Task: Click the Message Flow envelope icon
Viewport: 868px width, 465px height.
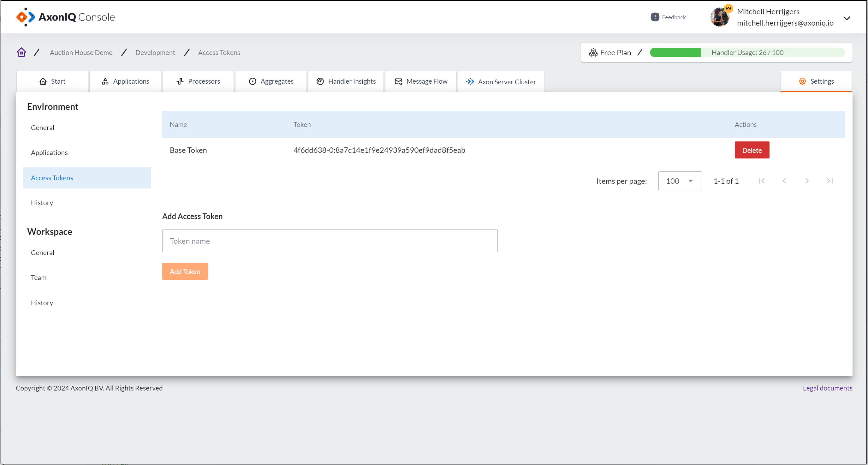Action: click(x=399, y=81)
